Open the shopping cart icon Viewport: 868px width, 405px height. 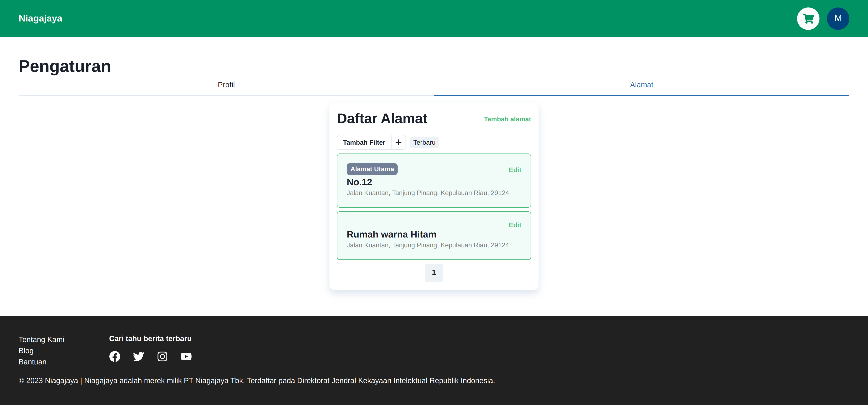[808, 18]
